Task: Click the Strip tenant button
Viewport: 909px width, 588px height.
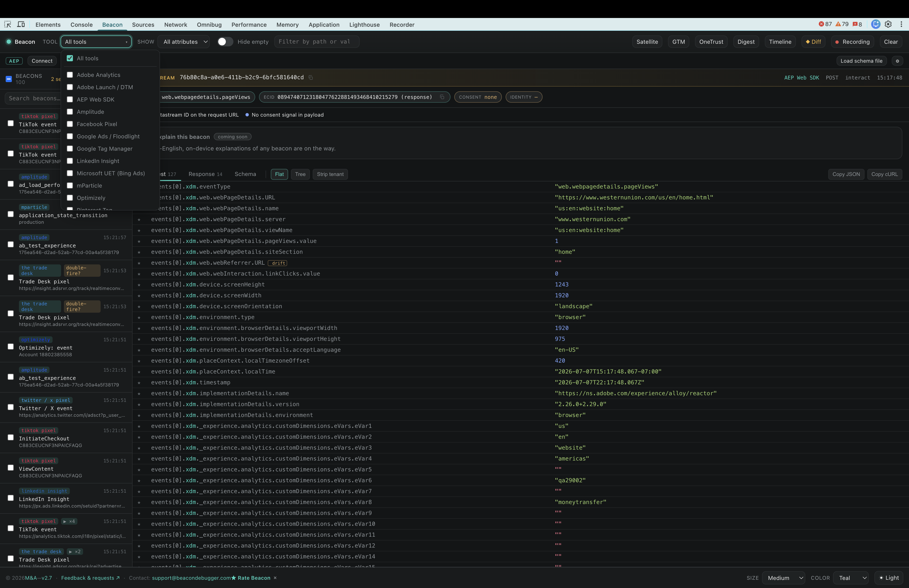Action: pos(330,174)
